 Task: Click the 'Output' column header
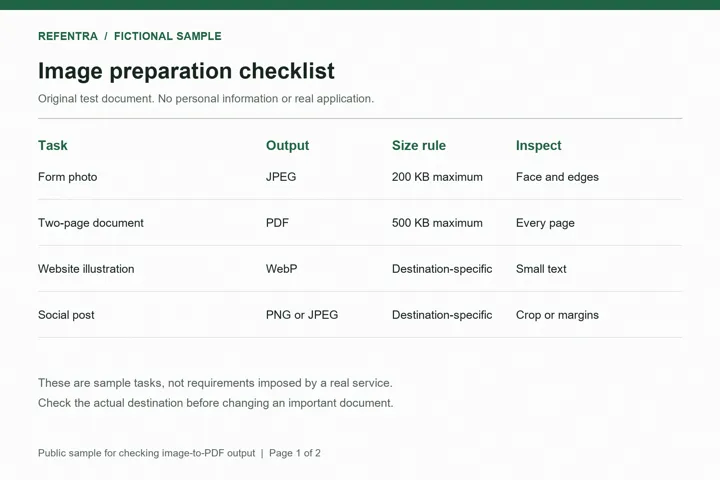pyautogui.click(x=287, y=145)
